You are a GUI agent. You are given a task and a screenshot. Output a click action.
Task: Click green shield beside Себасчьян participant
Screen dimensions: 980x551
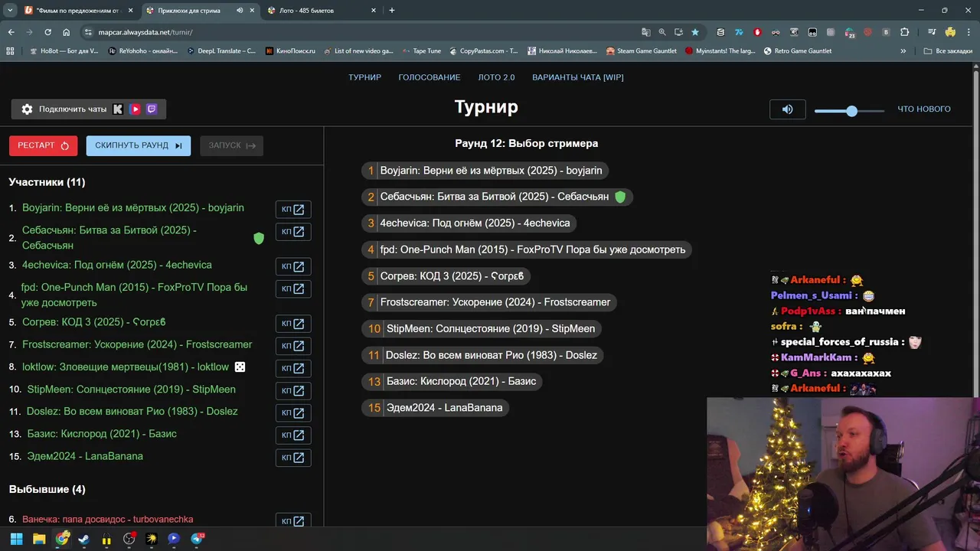[259, 238]
